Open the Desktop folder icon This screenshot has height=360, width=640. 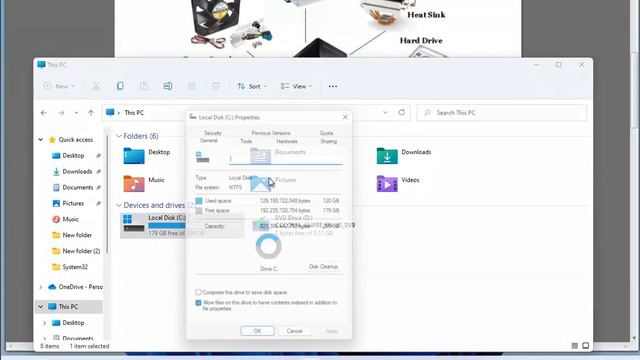(x=134, y=156)
